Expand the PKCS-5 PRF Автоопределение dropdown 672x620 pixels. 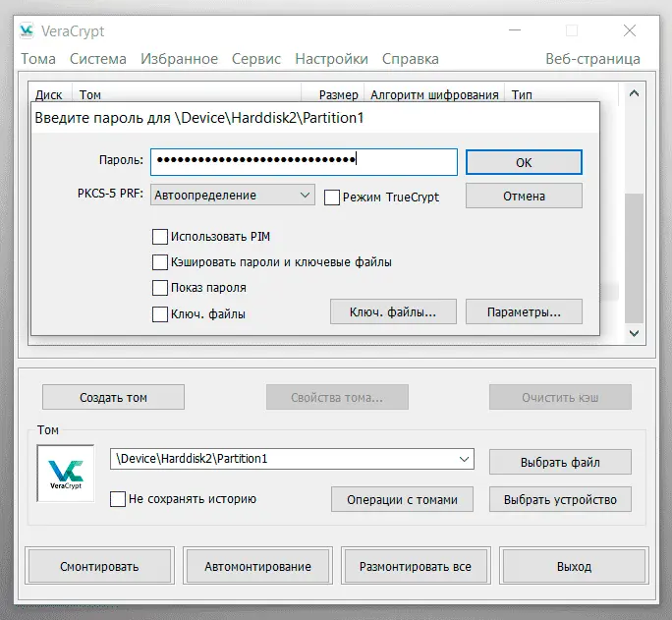coord(233,195)
